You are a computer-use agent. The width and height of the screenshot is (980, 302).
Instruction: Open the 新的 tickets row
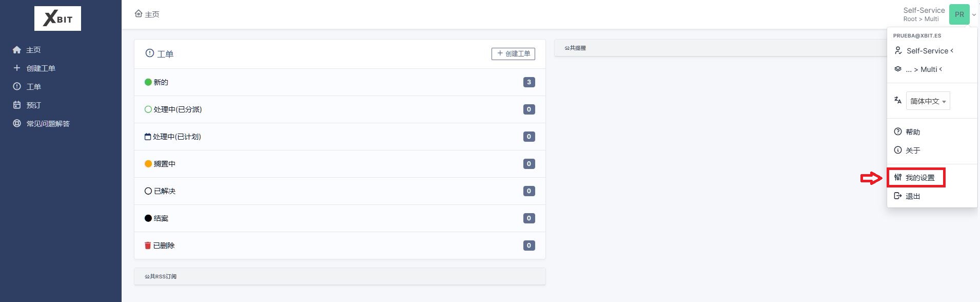click(x=340, y=82)
